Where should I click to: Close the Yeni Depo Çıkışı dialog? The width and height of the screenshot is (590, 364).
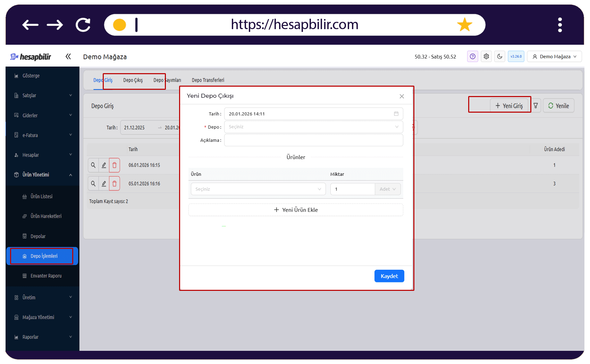point(402,96)
